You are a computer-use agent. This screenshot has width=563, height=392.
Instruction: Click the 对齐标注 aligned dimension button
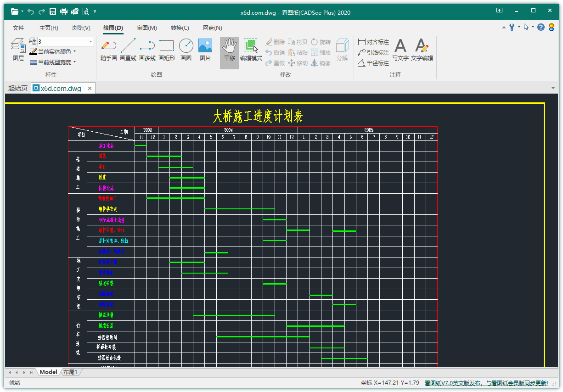click(x=373, y=42)
